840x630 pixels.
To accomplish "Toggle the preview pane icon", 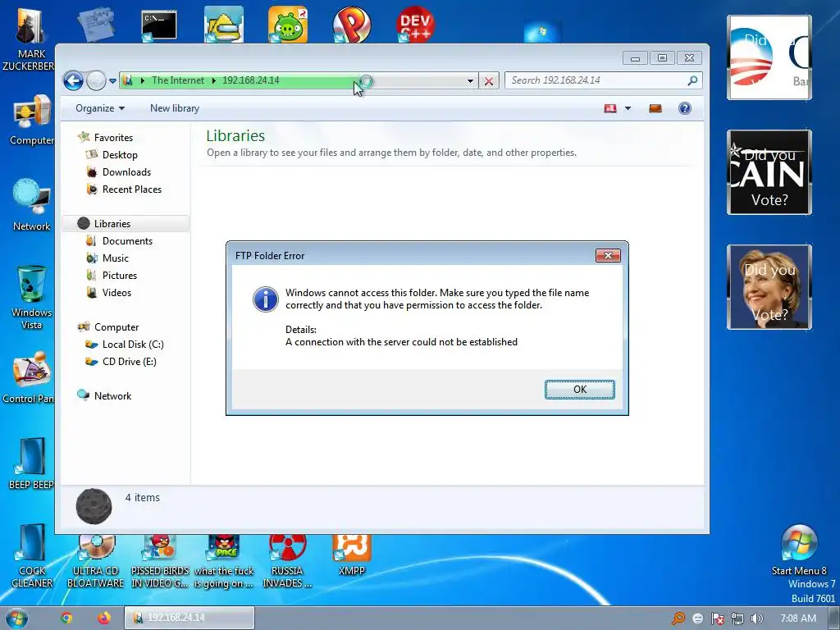I will 655,108.
